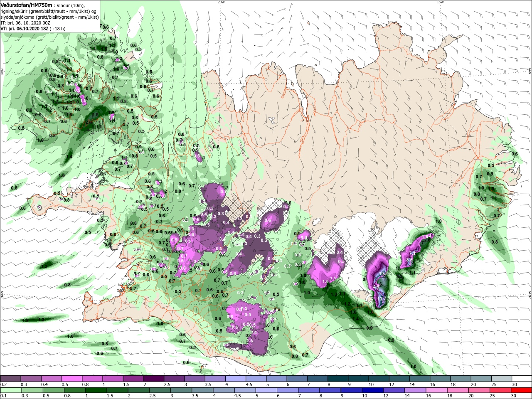This screenshot has height=399, width=532.
Task: Click the 'IT: þri. 06. 10. 2020 00Z' line
Action: pyautogui.click(x=25, y=23)
